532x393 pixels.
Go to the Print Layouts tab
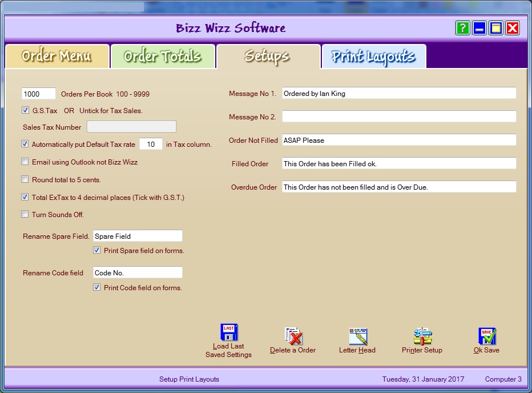[373, 56]
